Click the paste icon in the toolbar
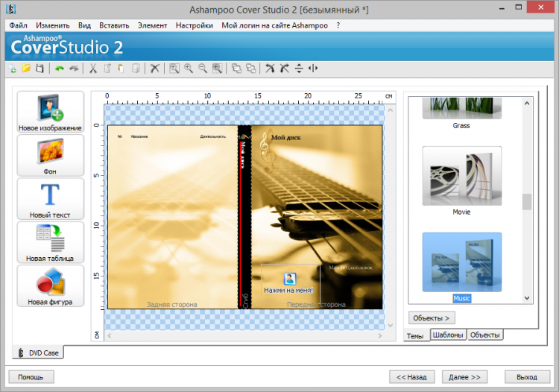This screenshot has height=392, width=559. 121,69
